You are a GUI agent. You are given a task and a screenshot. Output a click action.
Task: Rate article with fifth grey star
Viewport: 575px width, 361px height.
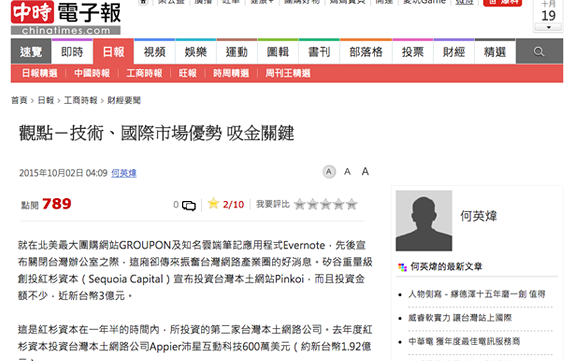[x=351, y=204]
